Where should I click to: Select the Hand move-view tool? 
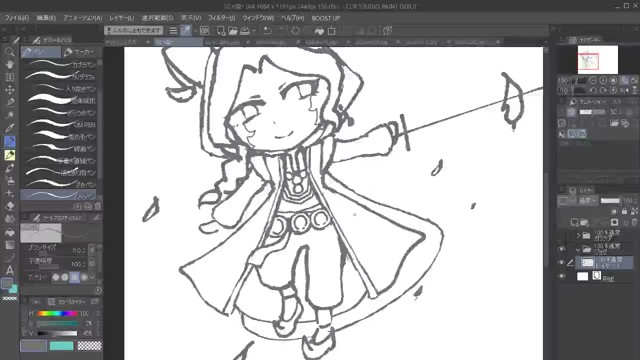pyautogui.click(x=9, y=64)
